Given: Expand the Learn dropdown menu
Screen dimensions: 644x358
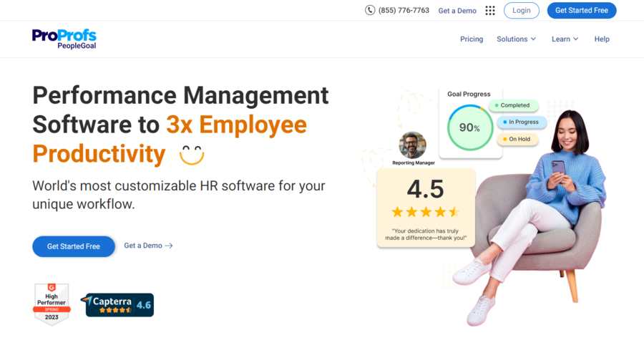Looking at the screenshot, I should (x=565, y=39).
